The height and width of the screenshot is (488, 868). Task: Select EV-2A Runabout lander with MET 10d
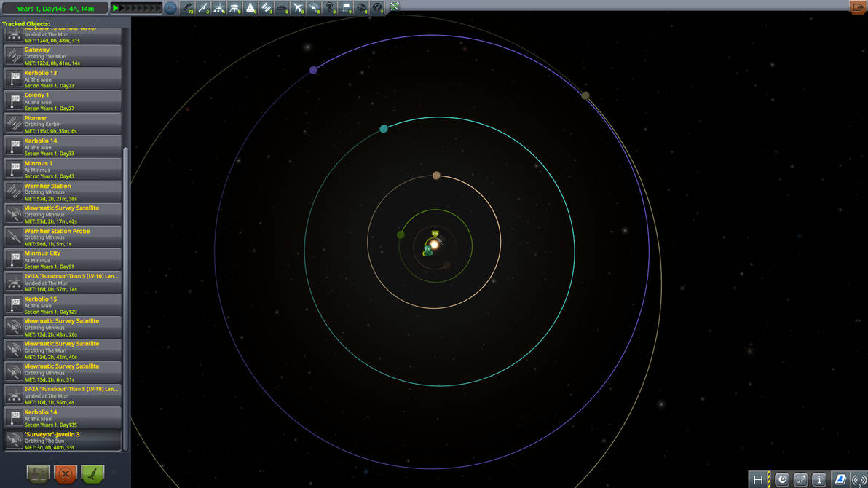coord(63,395)
